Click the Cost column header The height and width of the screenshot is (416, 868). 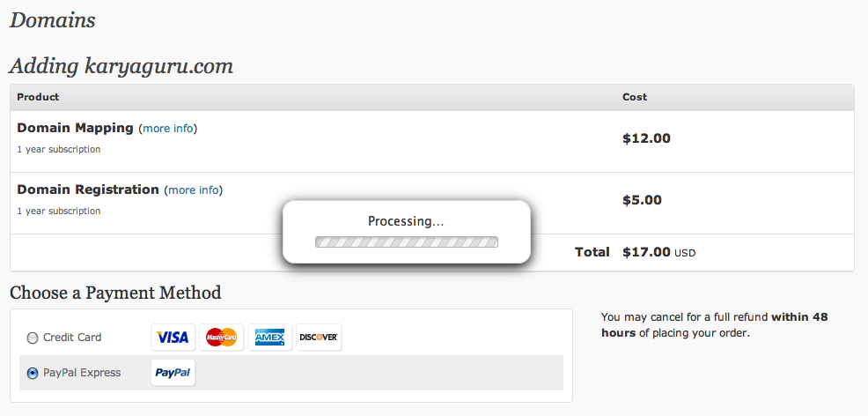pyautogui.click(x=635, y=97)
